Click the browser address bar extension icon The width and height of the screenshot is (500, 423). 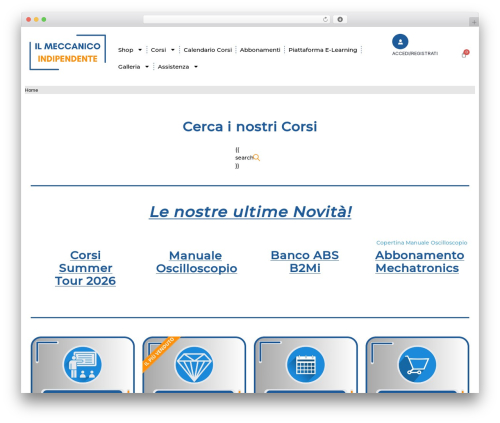(340, 20)
